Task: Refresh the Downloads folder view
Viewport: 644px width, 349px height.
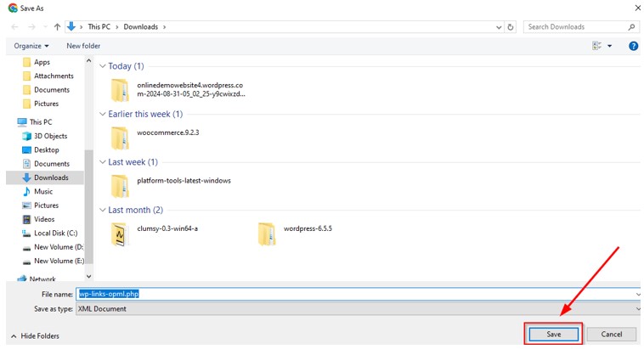Action: (511, 27)
